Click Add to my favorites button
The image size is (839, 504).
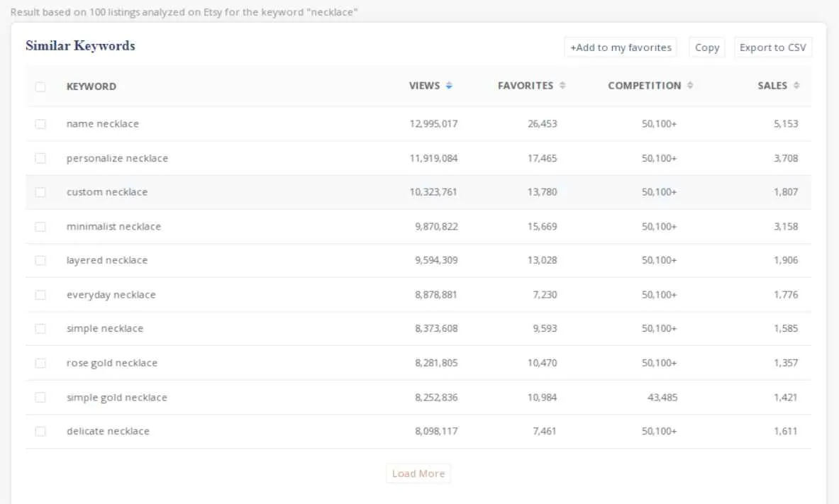click(621, 47)
